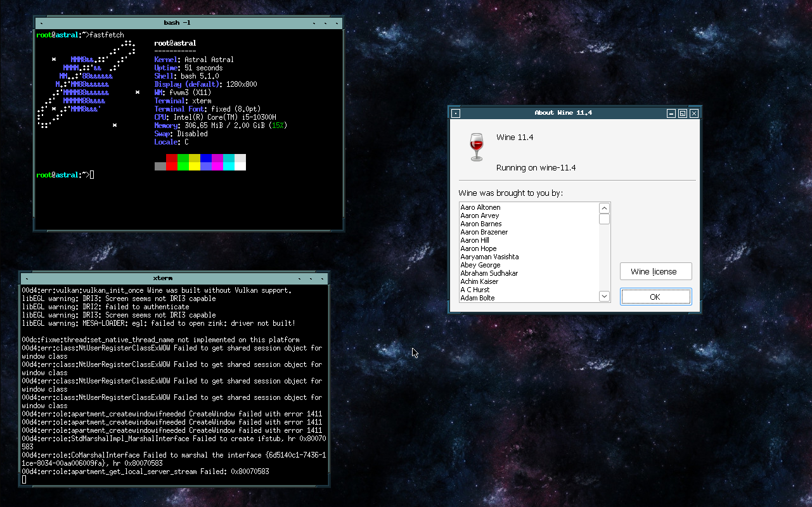Open the Wine license button
Screen dimensions: 812x507
click(x=655, y=271)
